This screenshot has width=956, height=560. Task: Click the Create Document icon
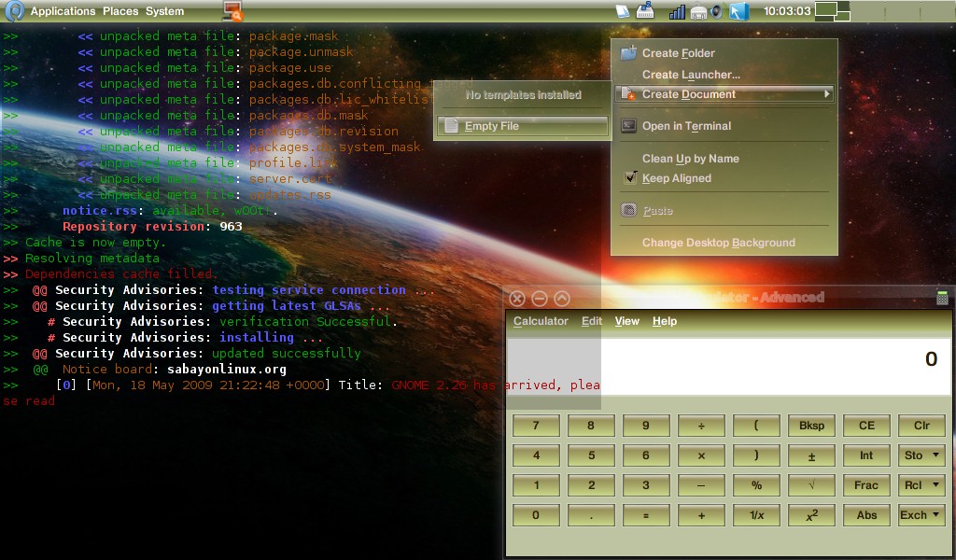[x=628, y=94]
